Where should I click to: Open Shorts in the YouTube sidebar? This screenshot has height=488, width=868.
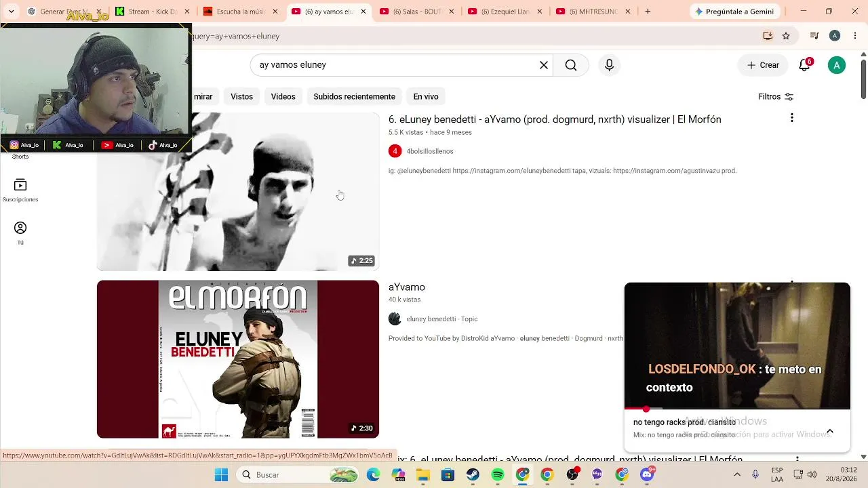[20, 156]
